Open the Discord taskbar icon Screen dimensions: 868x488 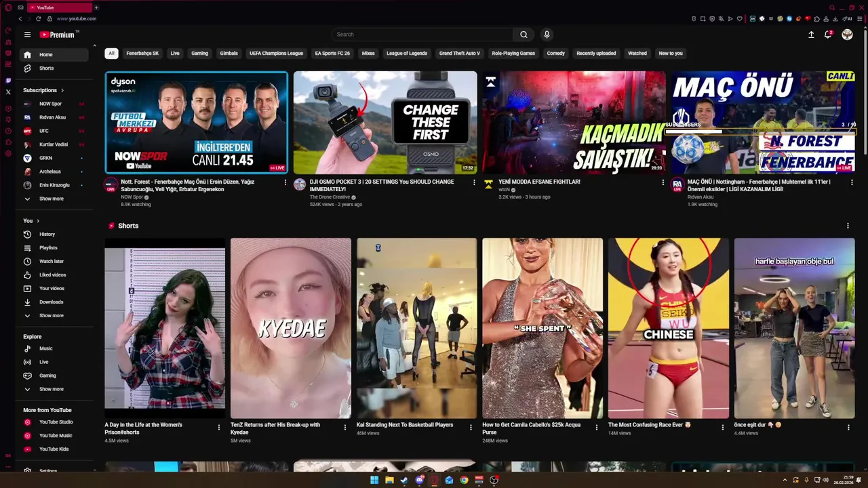pyautogui.click(x=419, y=480)
